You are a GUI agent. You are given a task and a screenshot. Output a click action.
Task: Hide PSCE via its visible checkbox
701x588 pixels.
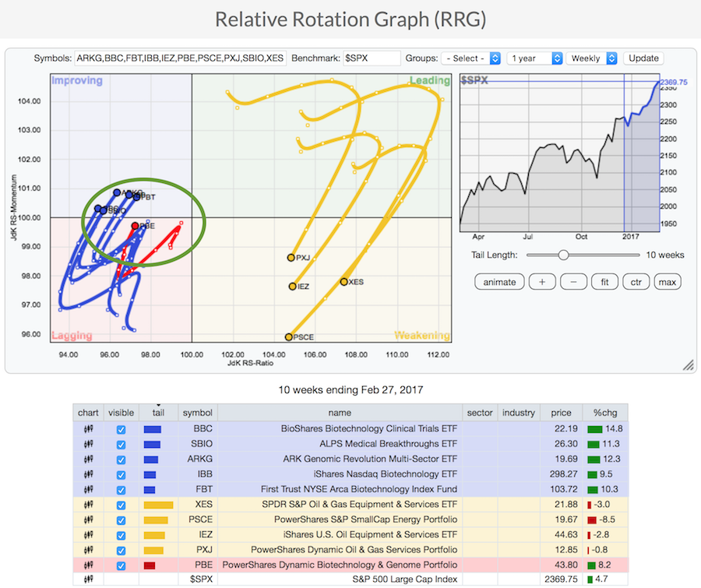coord(120,519)
